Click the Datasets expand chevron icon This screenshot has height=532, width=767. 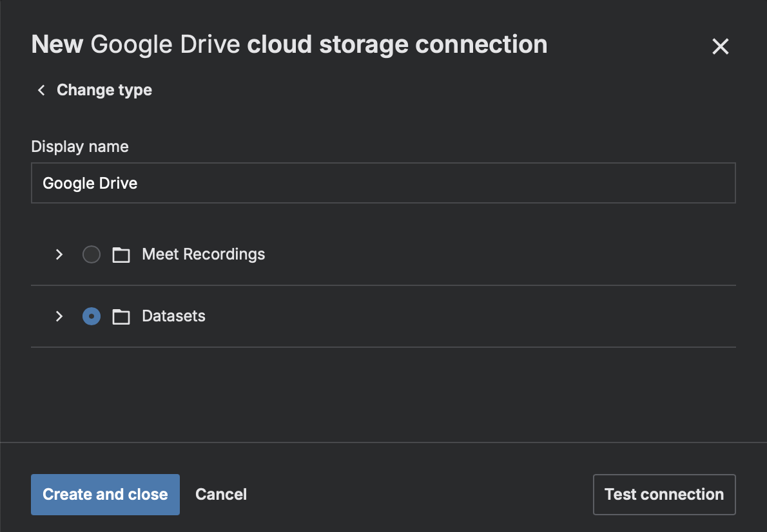coord(59,316)
